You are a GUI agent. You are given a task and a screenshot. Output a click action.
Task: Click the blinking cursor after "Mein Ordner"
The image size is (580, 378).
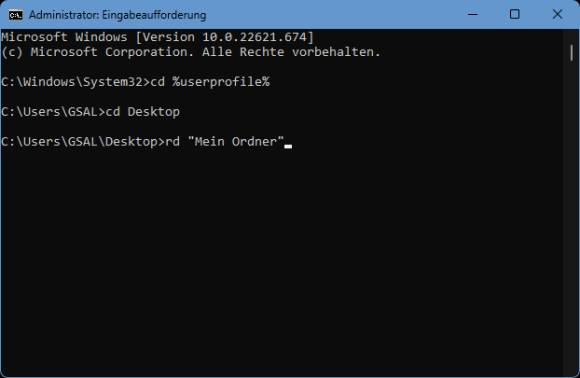click(288, 146)
